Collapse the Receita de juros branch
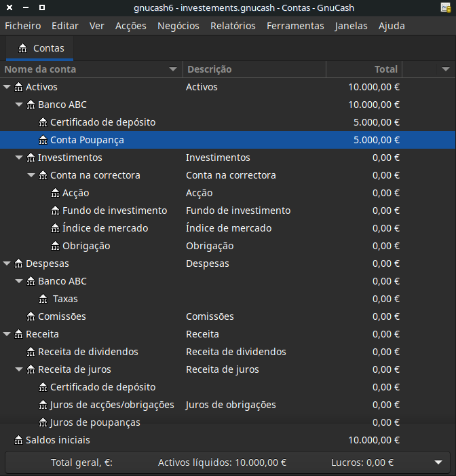The image size is (456, 476). coord(19,369)
